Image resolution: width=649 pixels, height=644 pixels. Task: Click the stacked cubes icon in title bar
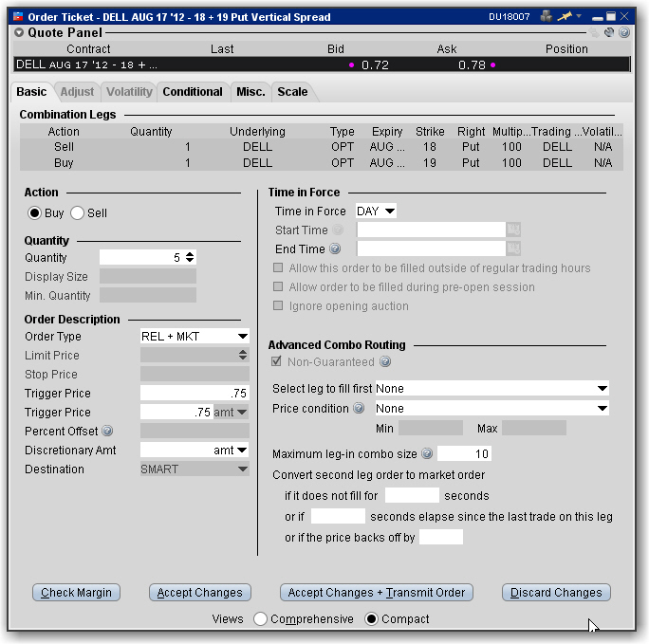(547, 16)
